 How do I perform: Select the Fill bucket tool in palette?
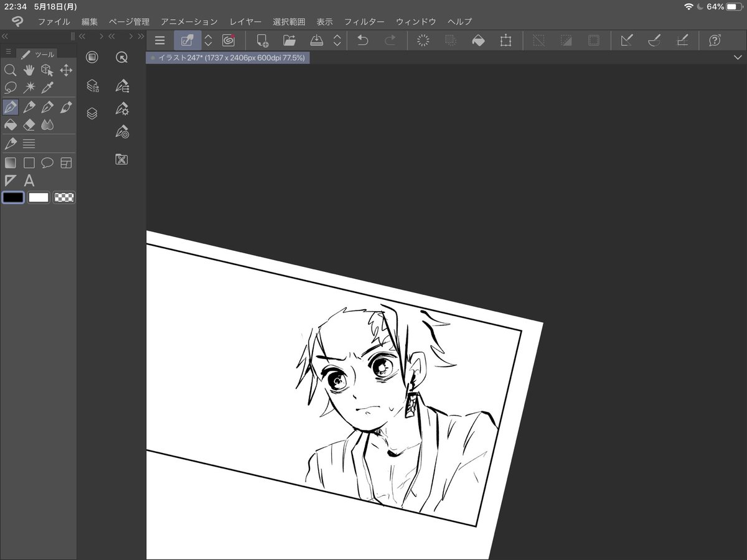pyautogui.click(x=10, y=125)
